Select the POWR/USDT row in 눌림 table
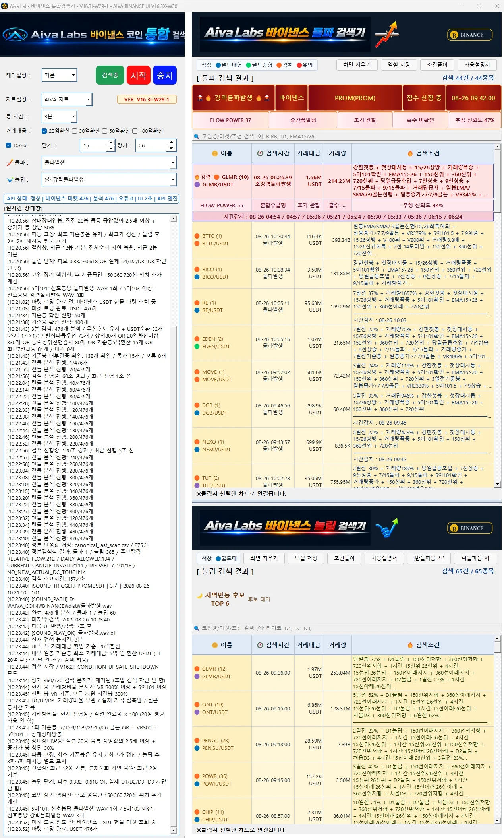504x838 pixels. point(343,780)
